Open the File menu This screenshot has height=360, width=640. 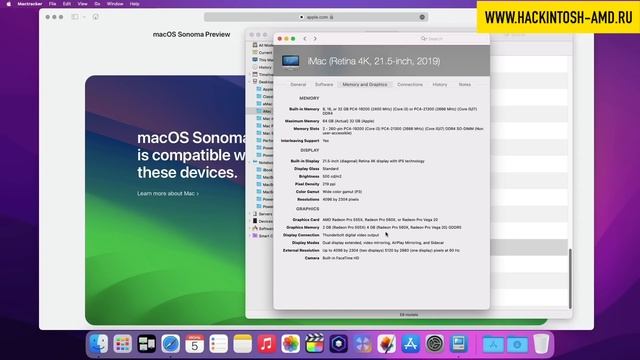53,4
